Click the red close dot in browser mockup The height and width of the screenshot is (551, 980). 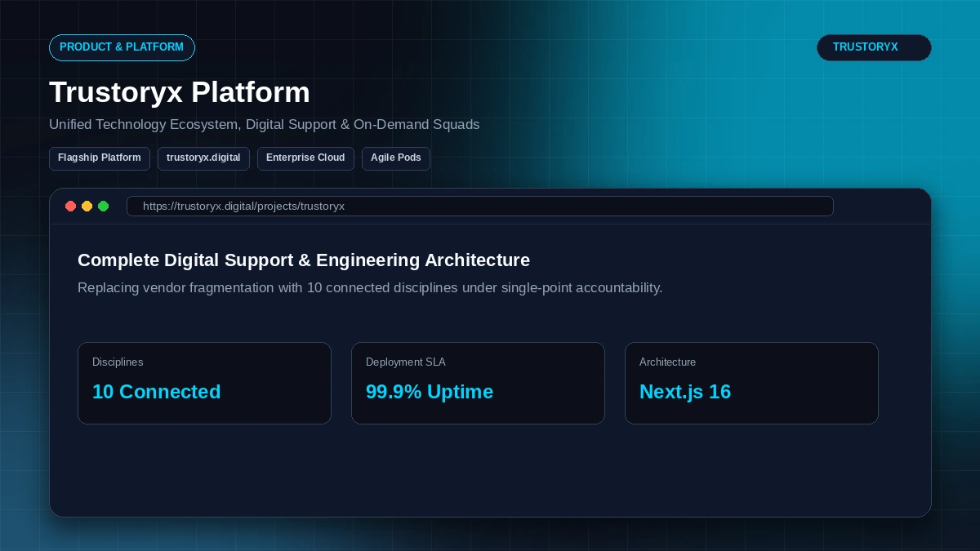tap(71, 207)
